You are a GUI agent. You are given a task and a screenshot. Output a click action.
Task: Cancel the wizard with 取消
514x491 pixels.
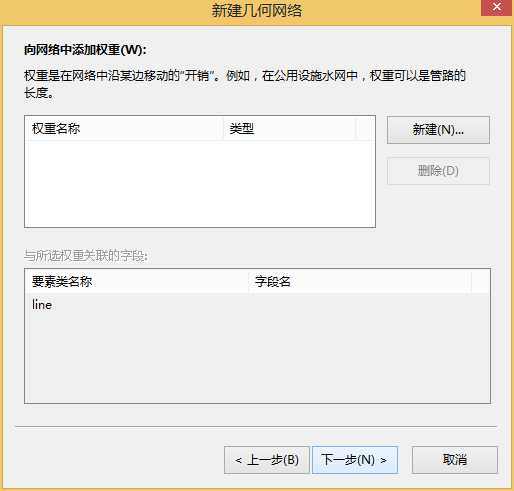pos(455,460)
